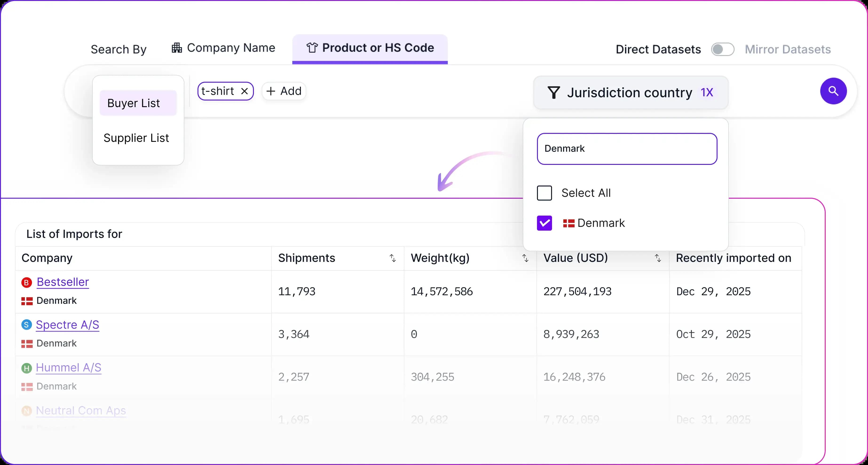
Task: Choose Supplier List from the dropdown
Action: [x=136, y=138]
